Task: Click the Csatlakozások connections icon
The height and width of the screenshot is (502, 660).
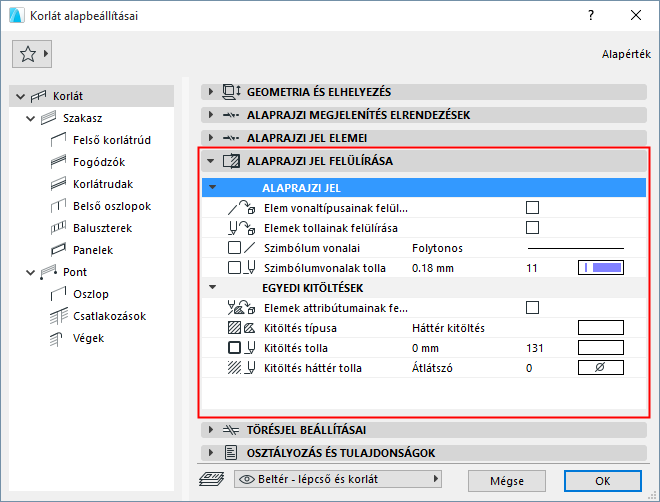Action: [59, 316]
